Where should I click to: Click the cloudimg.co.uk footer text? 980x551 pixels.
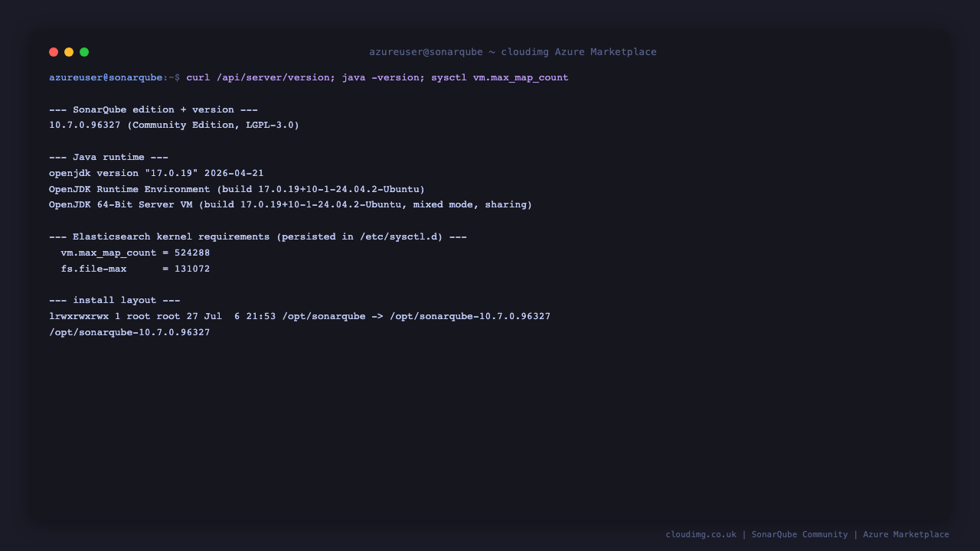pos(701,534)
